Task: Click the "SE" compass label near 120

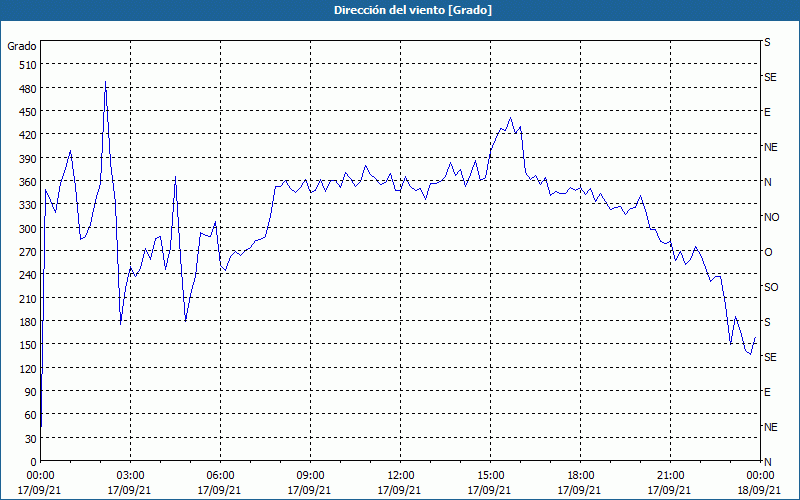Action: tap(770, 357)
